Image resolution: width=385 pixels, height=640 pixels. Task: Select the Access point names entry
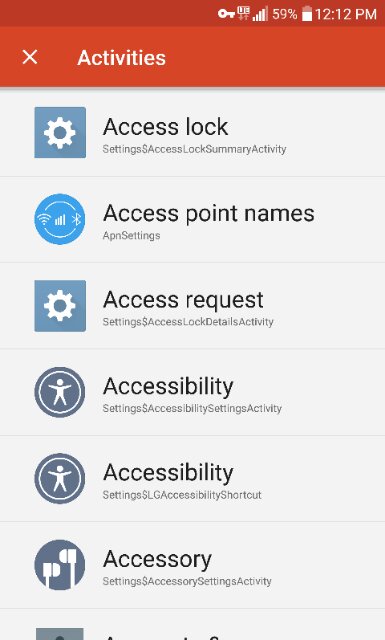[192, 220]
